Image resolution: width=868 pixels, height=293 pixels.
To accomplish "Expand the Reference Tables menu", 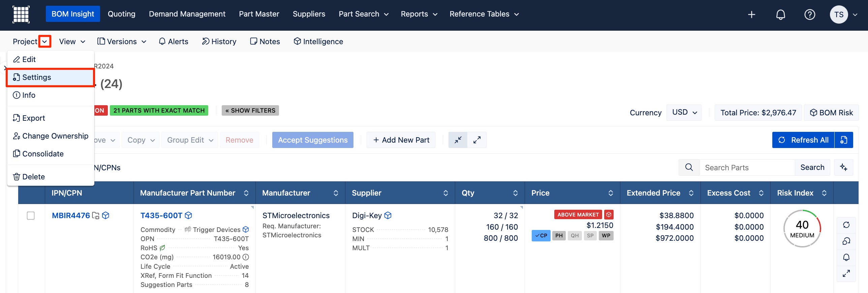I will click(x=484, y=14).
